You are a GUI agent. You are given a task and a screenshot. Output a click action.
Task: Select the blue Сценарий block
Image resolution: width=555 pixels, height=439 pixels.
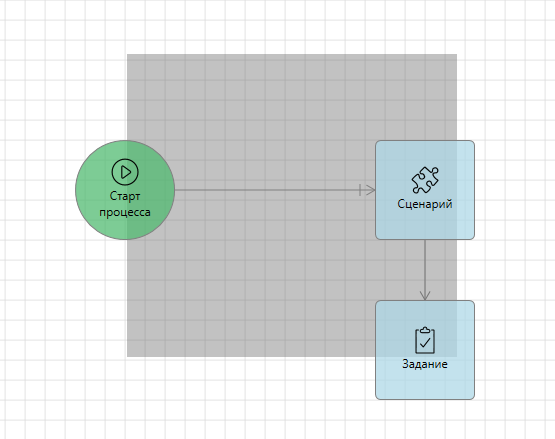[425, 190]
